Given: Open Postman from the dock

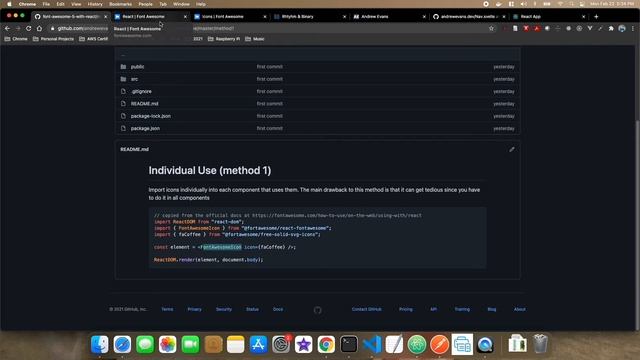Looking at the screenshot, I should click(439, 344).
